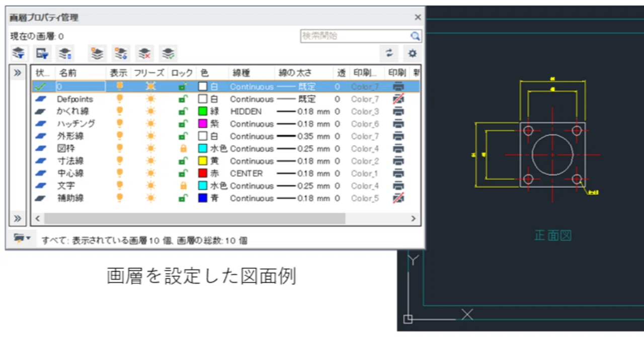Screen dimensions: 644x337
Task: Click the status icon of the Defpoints layer
Action: 41,99
